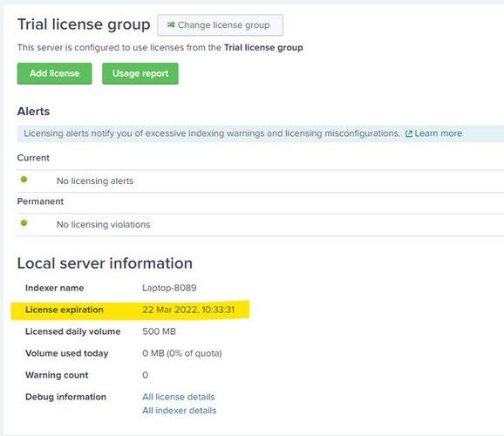Click the external link icon beside Learn more

(x=409, y=133)
